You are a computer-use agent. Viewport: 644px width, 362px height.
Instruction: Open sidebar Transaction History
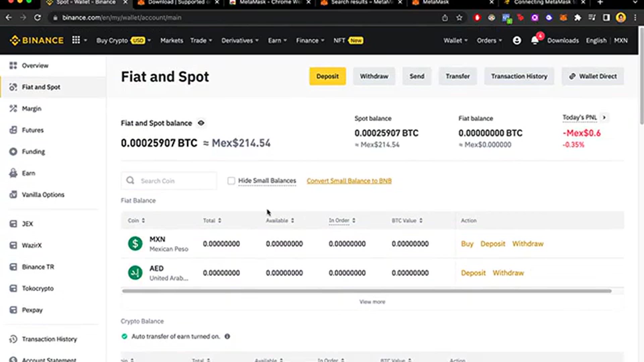tap(49, 339)
